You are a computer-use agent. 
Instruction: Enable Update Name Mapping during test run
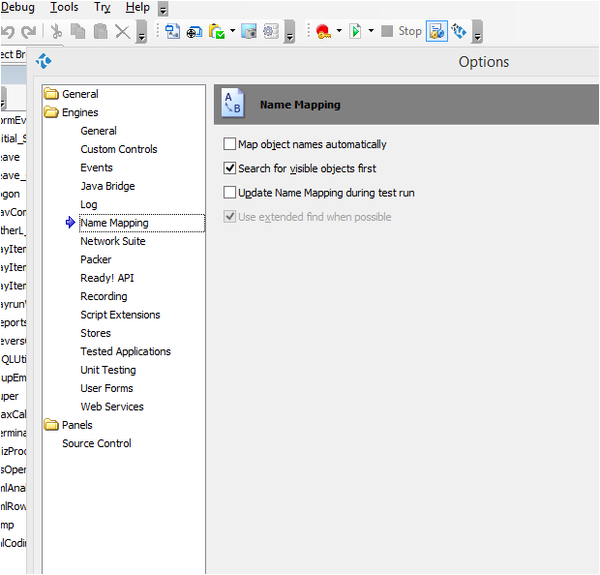click(x=231, y=193)
